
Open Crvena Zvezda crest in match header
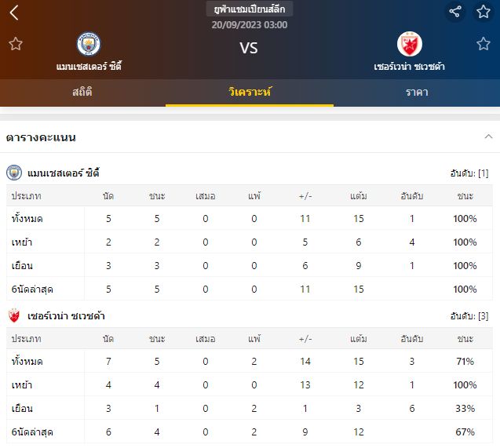409,44
